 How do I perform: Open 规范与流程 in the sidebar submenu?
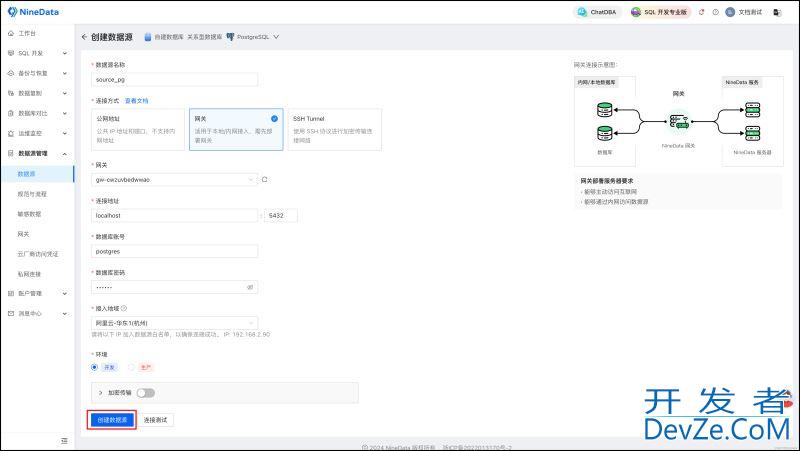click(32, 194)
